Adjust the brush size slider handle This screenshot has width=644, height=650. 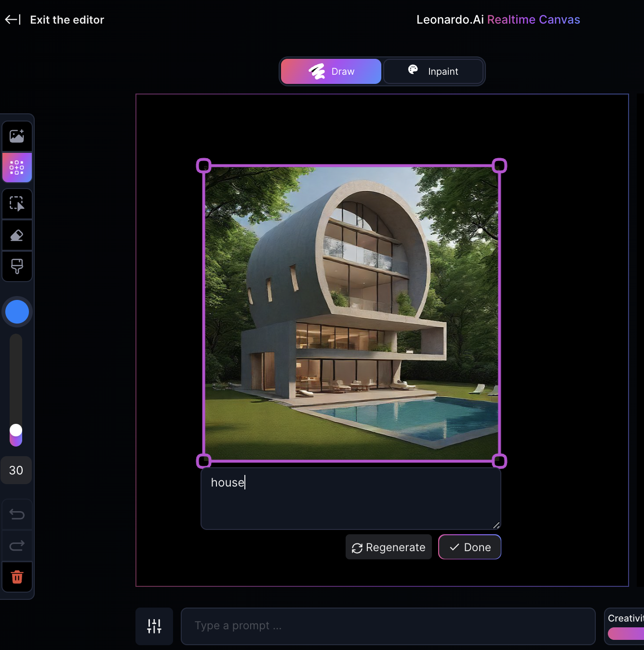(x=16, y=430)
